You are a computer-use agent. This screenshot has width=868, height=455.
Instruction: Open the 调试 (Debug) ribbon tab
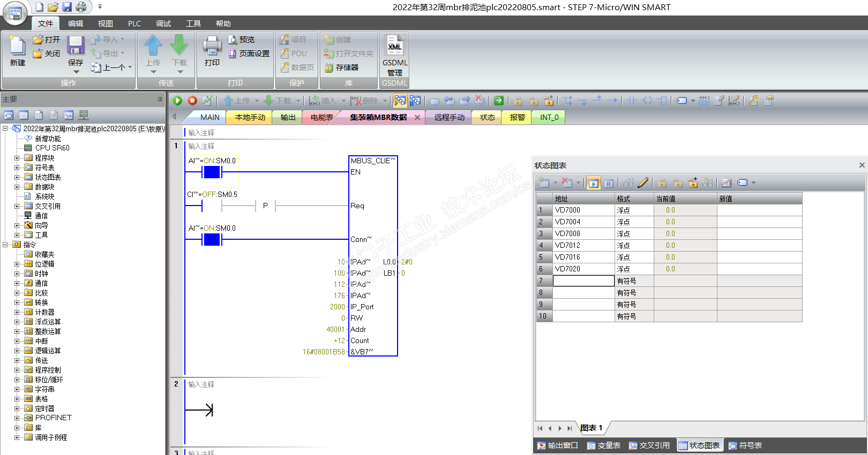coord(163,24)
